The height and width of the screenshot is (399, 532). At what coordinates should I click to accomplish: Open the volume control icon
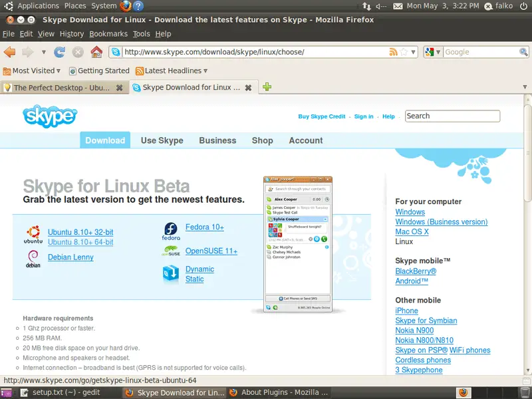[381, 6]
